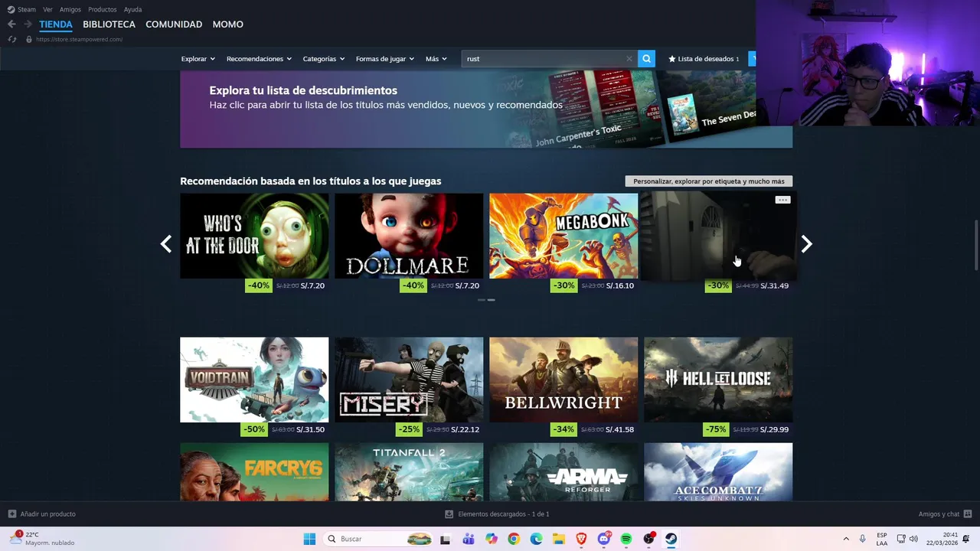Image resolution: width=980 pixels, height=551 pixels.
Task: Click Personalizar, explorar por etiqueta button
Action: point(709,181)
